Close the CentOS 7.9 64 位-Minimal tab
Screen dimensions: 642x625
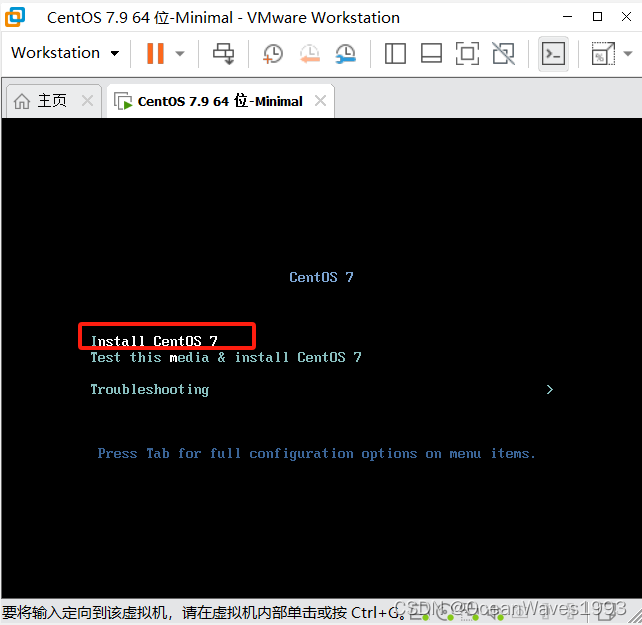[x=321, y=100]
